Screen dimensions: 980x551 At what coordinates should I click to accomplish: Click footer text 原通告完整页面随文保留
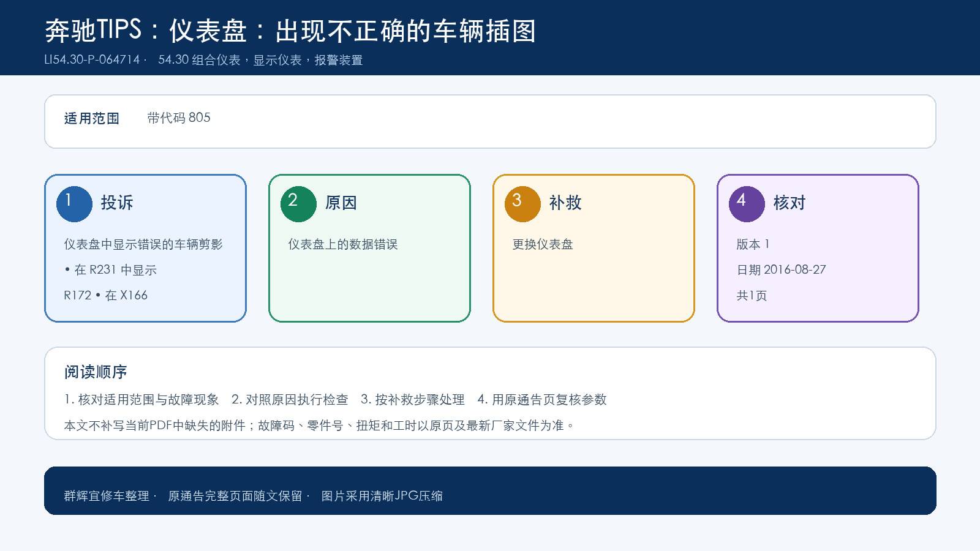click(x=235, y=496)
